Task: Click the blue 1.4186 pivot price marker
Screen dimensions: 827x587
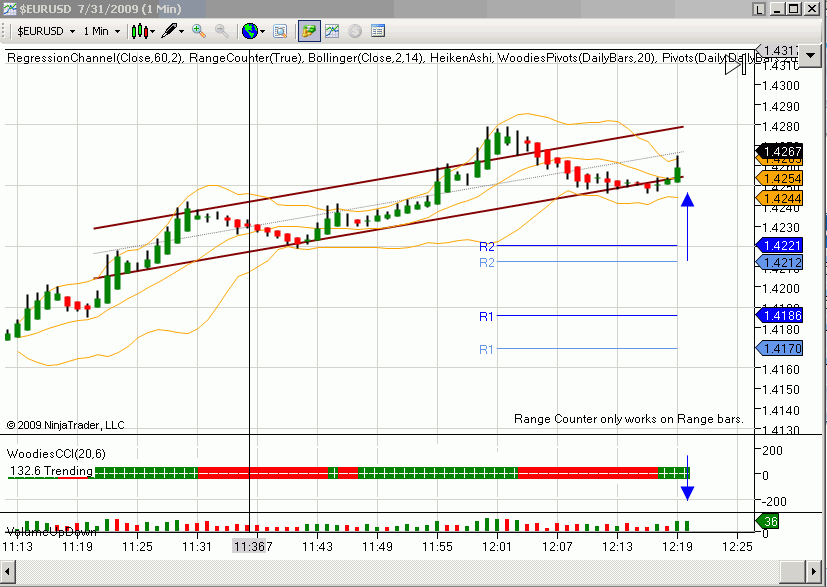Action: (x=780, y=315)
